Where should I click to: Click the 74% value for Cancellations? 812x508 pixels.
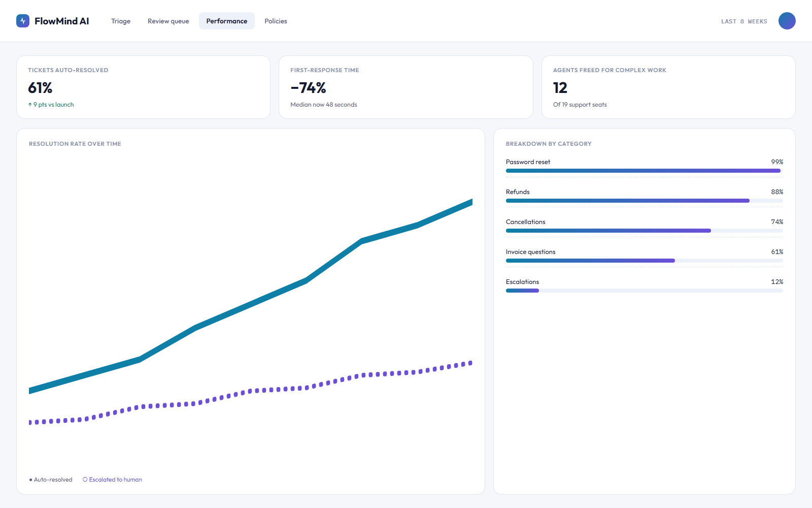(777, 222)
